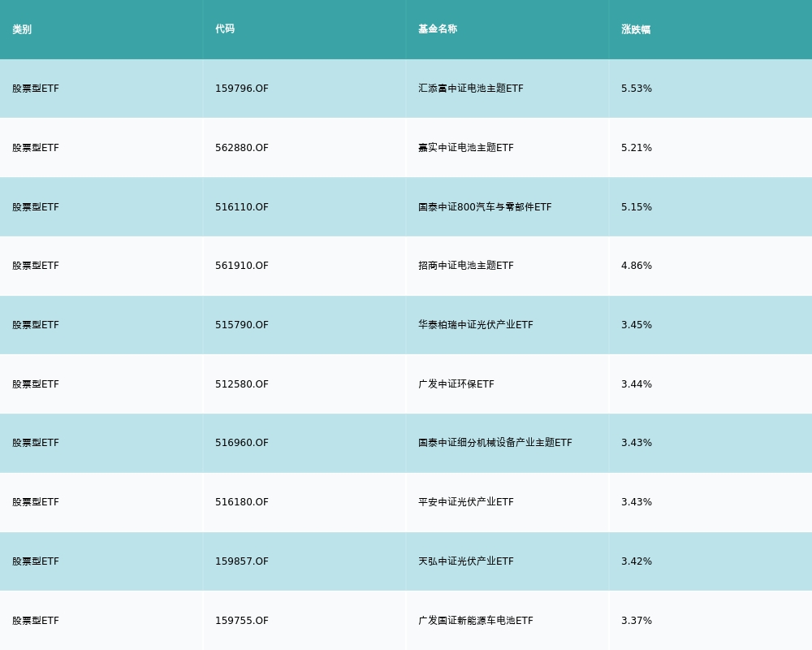This screenshot has width=812, height=650.
Task: Click 股票型ETF in the 516110.OF row
Action: [x=36, y=207]
